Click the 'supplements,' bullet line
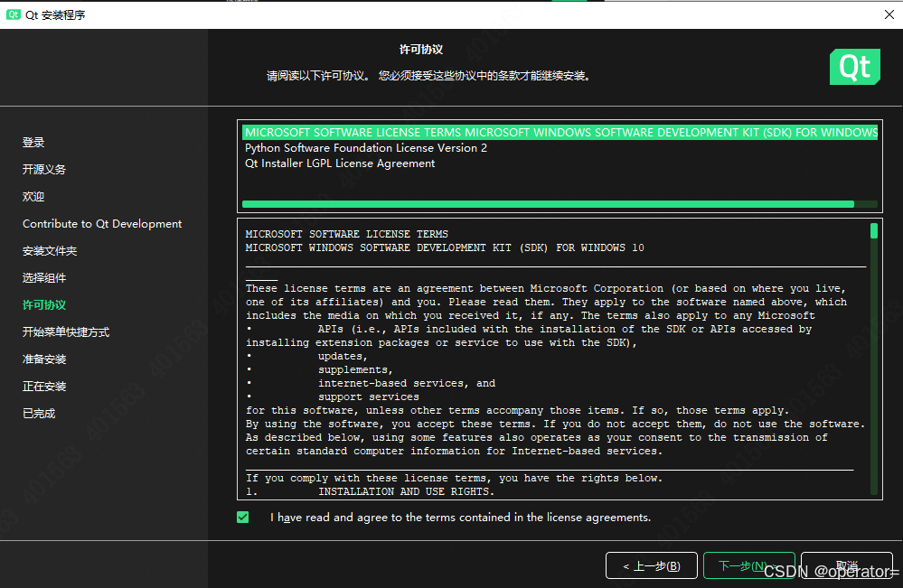This screenshot has width=903, height=588. (x=355, y=370)
